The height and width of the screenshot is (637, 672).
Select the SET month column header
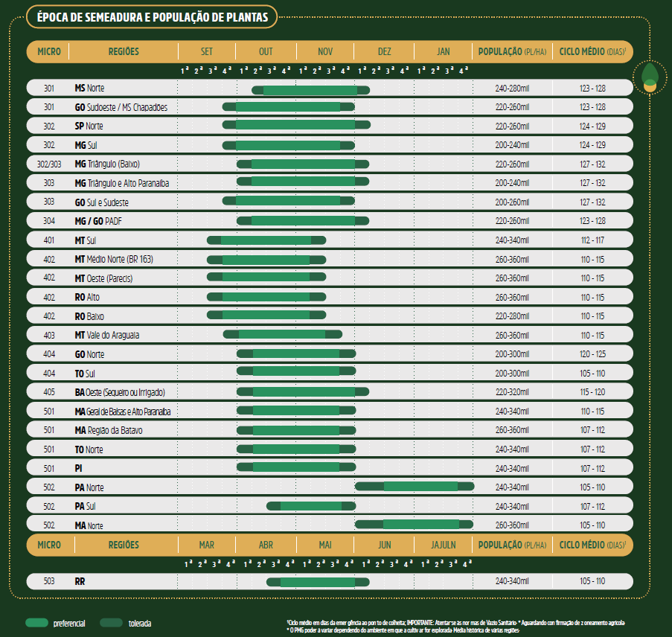[x=207, y=51]
